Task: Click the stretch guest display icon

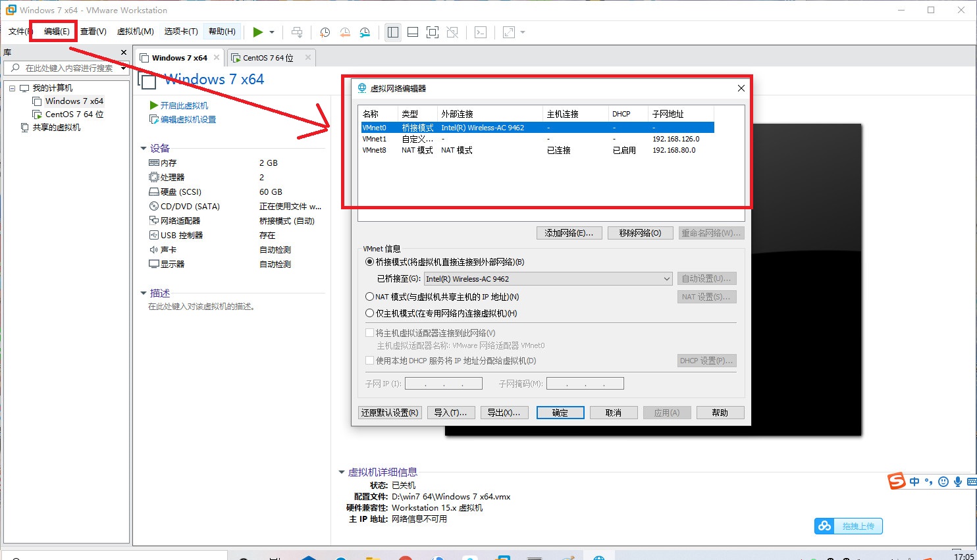Action: coord(509,32)
